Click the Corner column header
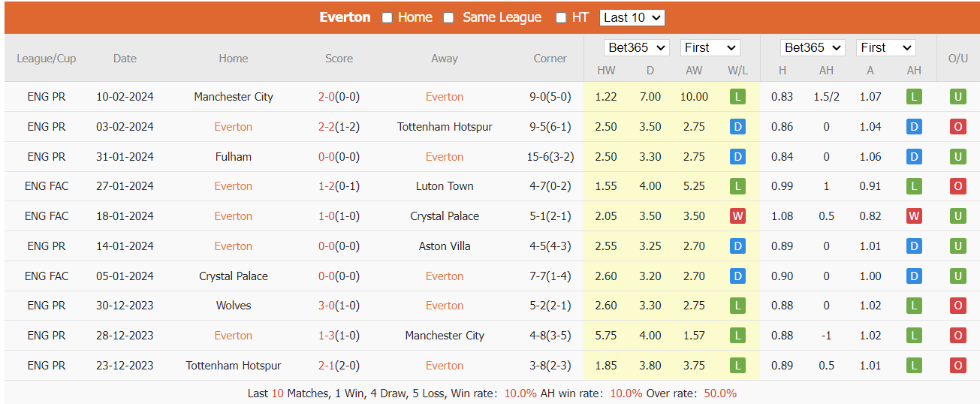 550,59
